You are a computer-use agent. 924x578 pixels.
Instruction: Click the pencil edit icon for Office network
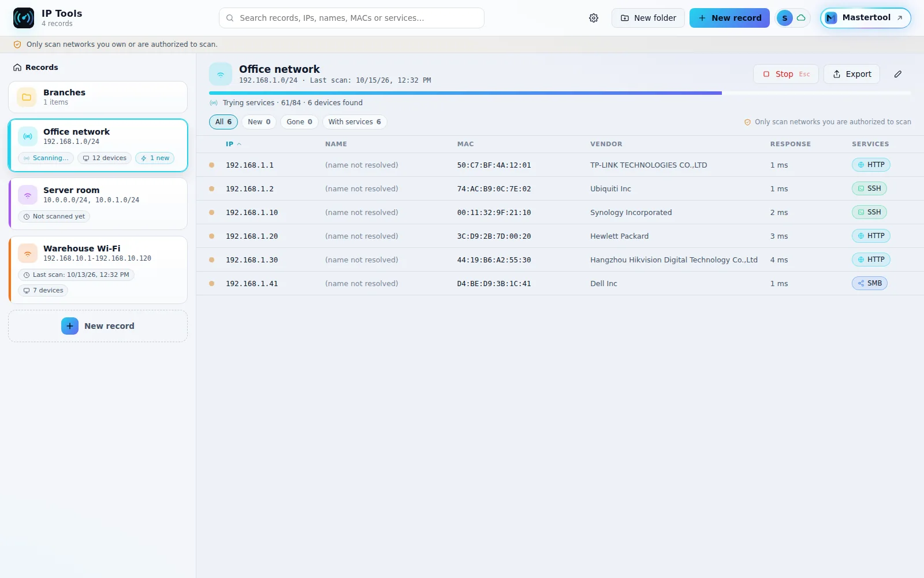click(x=898, y=74)
